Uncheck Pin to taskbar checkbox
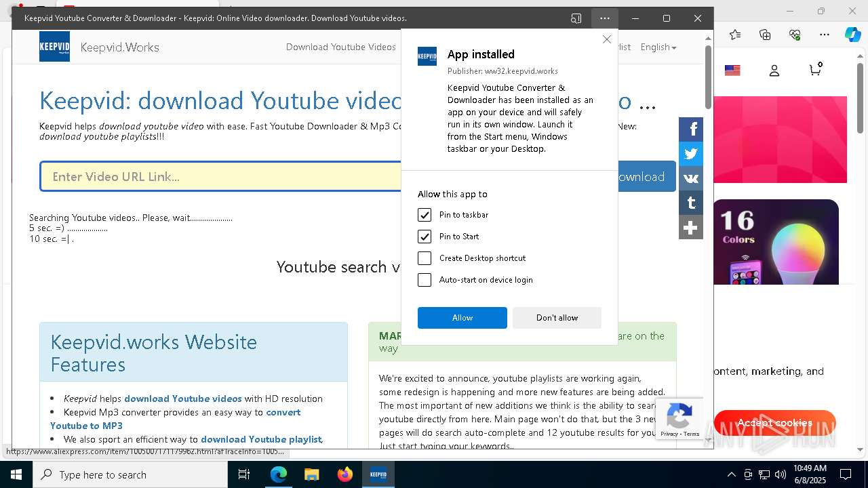The image size is (868, 488). click(x=425, y=215)
